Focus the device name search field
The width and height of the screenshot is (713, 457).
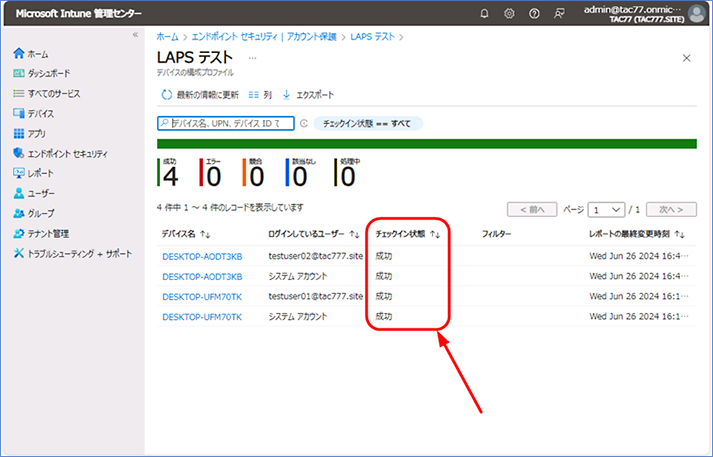click(226, 123)
